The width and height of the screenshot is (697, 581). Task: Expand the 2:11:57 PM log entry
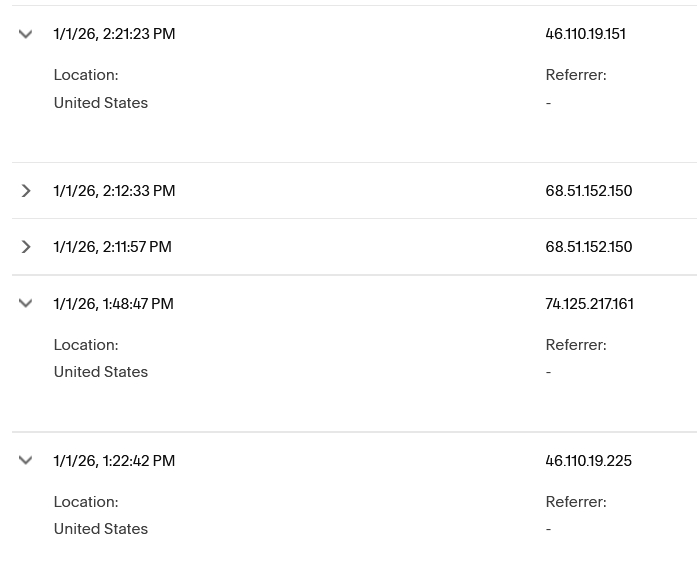click(x=26, y=247)
